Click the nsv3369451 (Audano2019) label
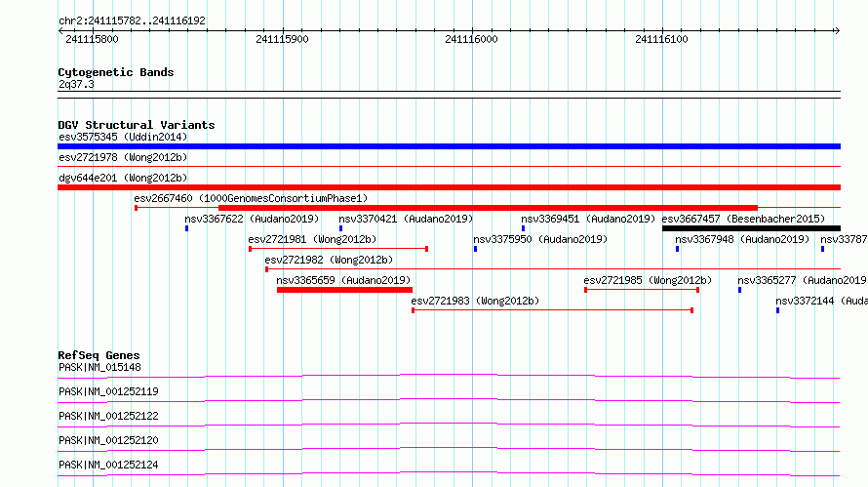The image size is (868, 487). (588, 219)
